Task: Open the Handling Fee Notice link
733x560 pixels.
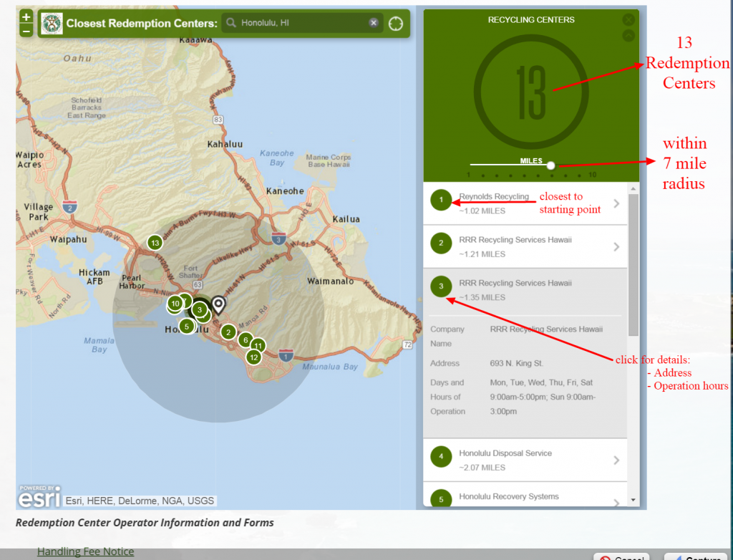Action: 86,551
